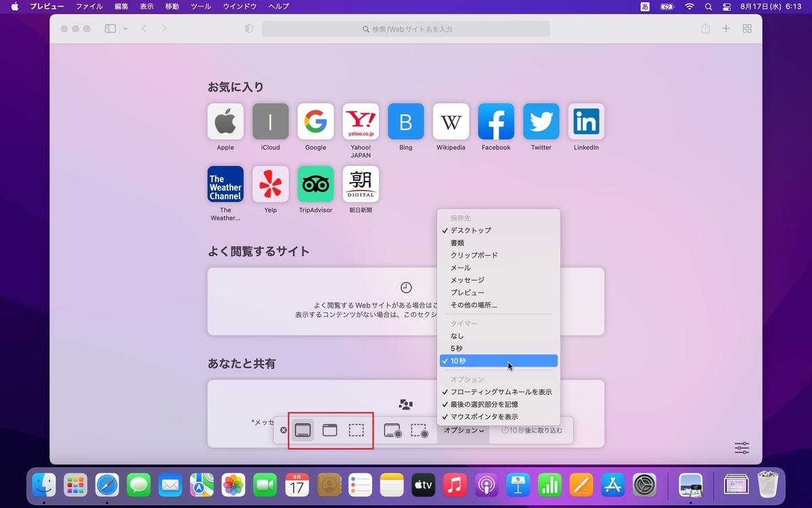The width and height of the screenshot is (812, 508).
Task: Open the 朝日新聞 favorite
Action: tap(361, 184)
